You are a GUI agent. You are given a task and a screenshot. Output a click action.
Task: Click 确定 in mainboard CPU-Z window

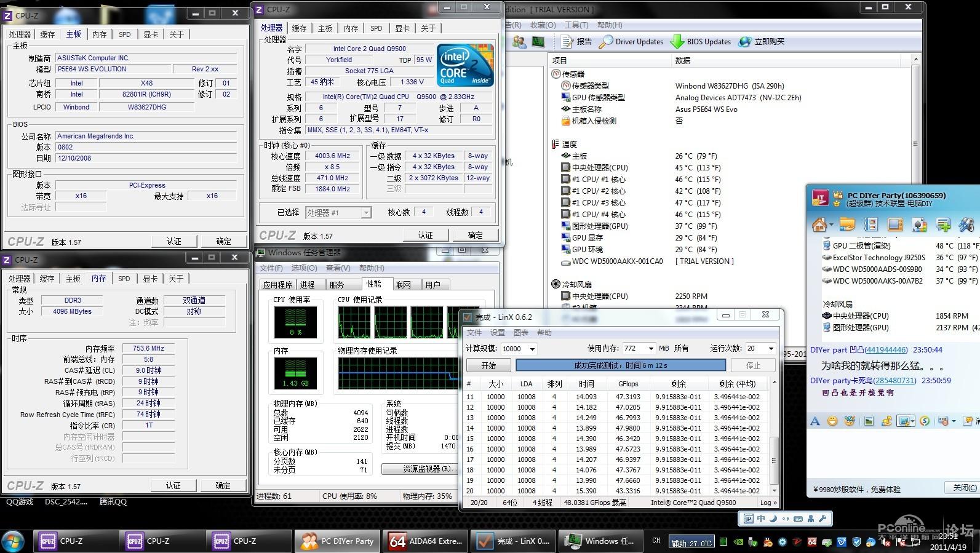(x=224, y=241)
